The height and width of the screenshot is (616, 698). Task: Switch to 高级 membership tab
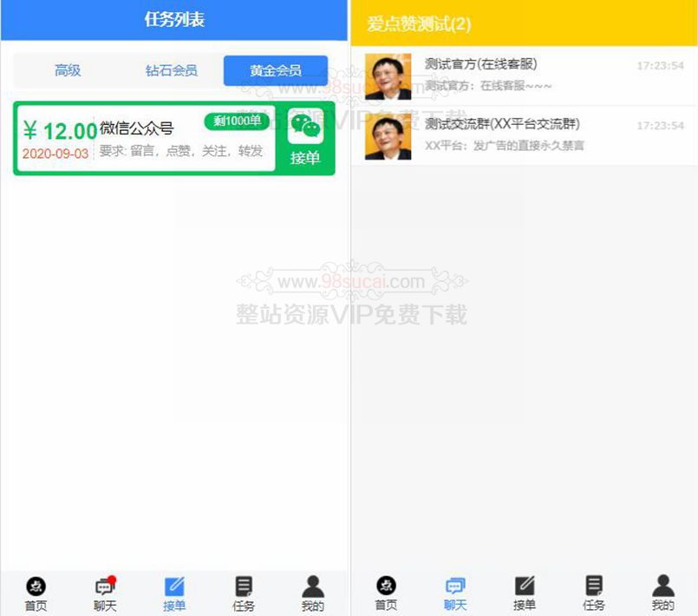pos(68,70)
